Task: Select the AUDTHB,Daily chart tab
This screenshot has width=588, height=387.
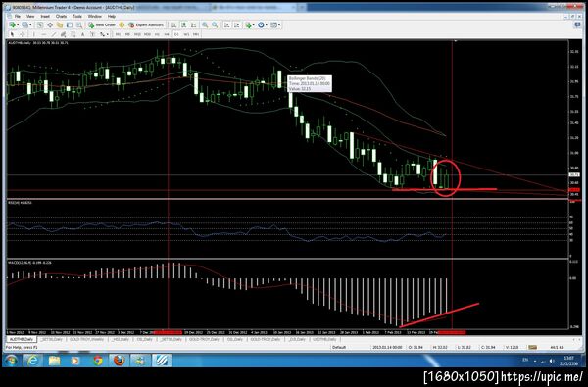Action: 22,339
